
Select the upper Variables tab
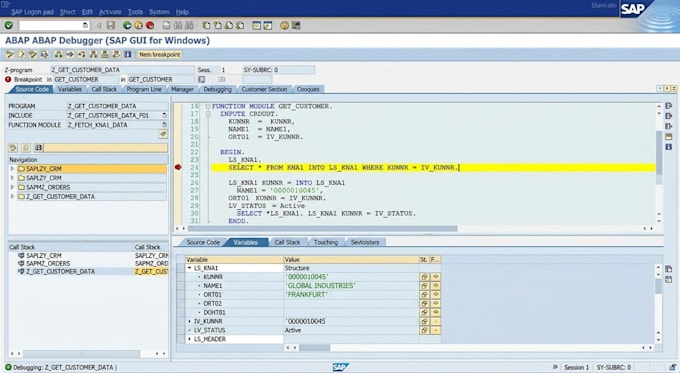click(69, 89)
